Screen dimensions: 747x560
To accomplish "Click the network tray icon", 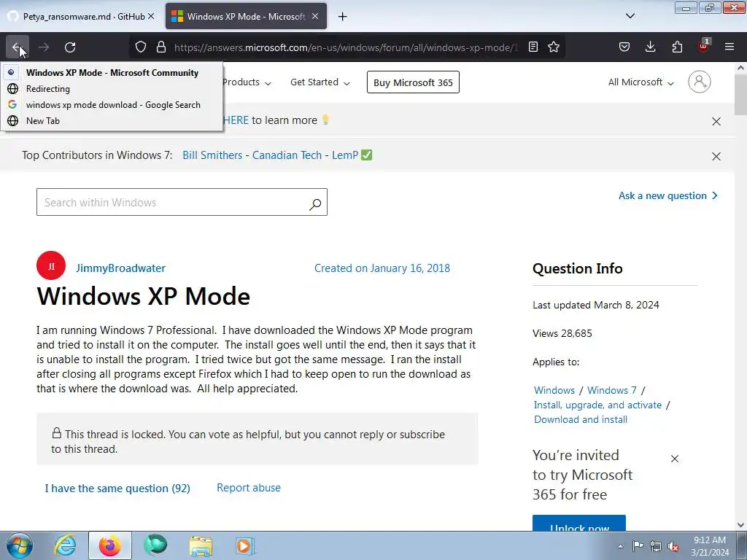I will pyautogui.click(x=656, y=546).
